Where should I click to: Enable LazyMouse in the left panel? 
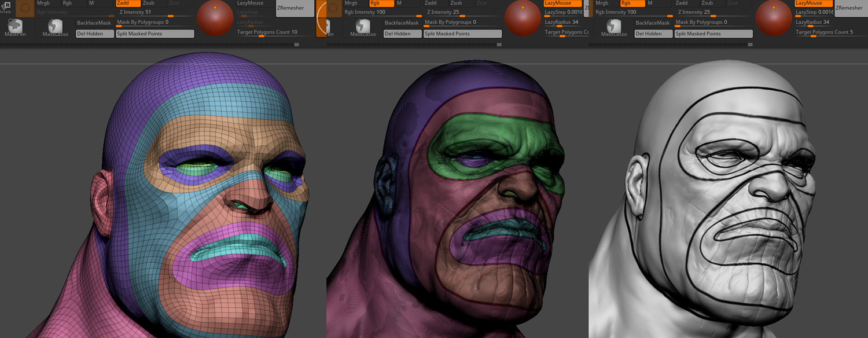point(255,3)
